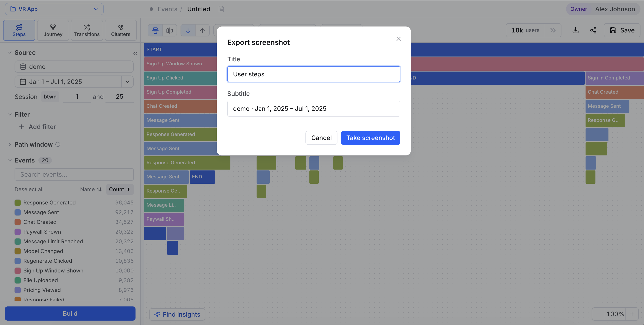Sort events by Name
This screenshot has width=644, height=325.
91,189
